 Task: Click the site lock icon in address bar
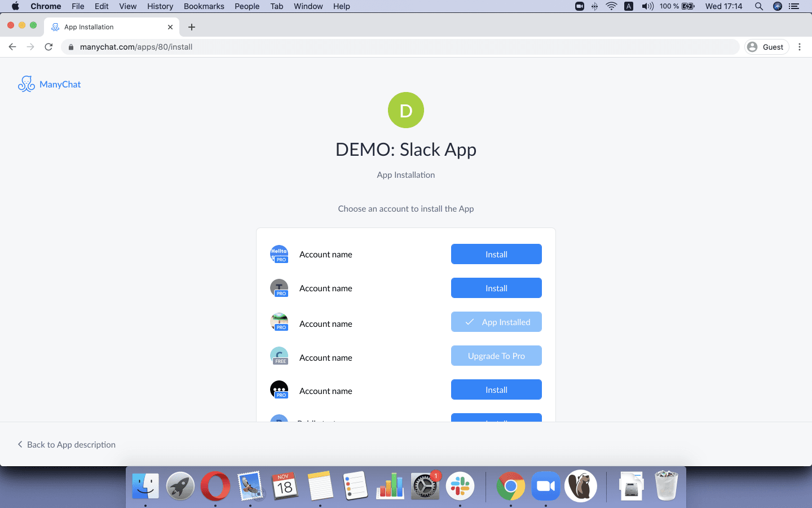coord(70,47)
